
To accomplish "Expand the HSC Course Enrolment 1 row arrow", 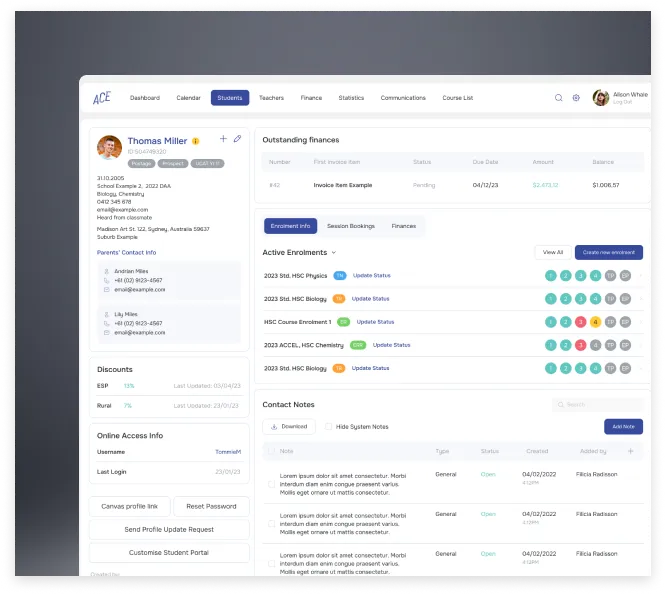I will click(x=642, y=322).
